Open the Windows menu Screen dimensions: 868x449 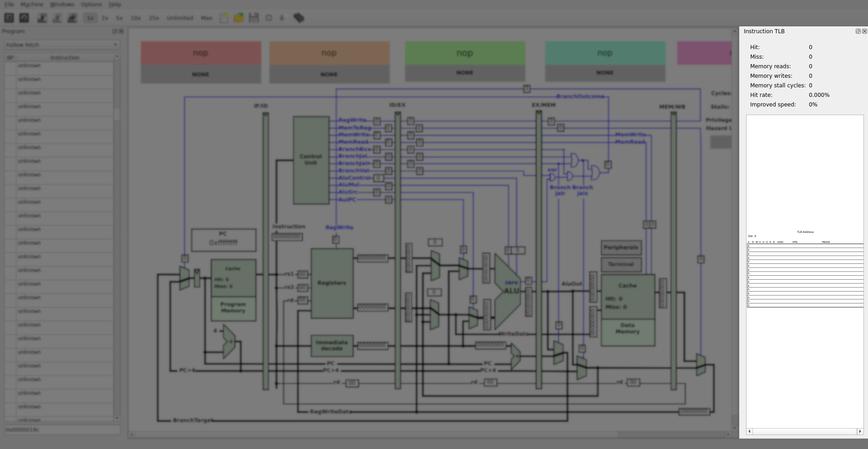62,4
